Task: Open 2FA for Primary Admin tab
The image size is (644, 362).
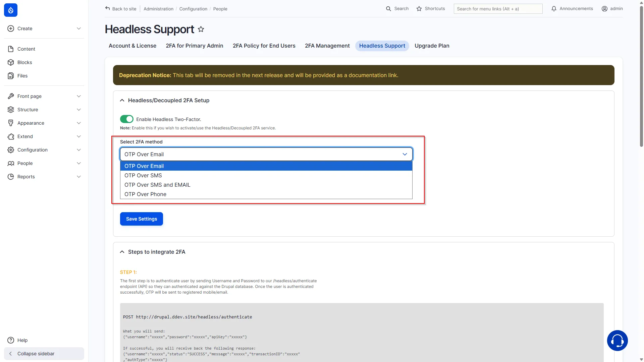Action: [x=195, y=46]
